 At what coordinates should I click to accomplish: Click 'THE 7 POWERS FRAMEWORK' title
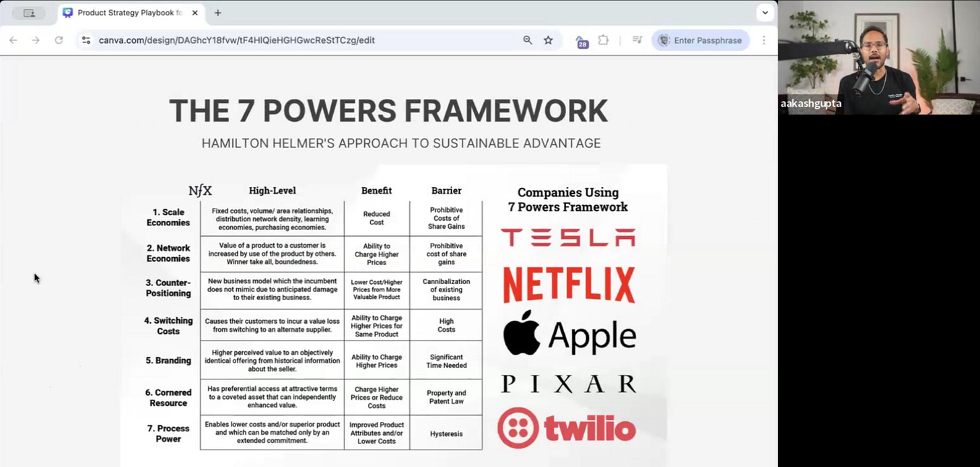coord(388,110)
